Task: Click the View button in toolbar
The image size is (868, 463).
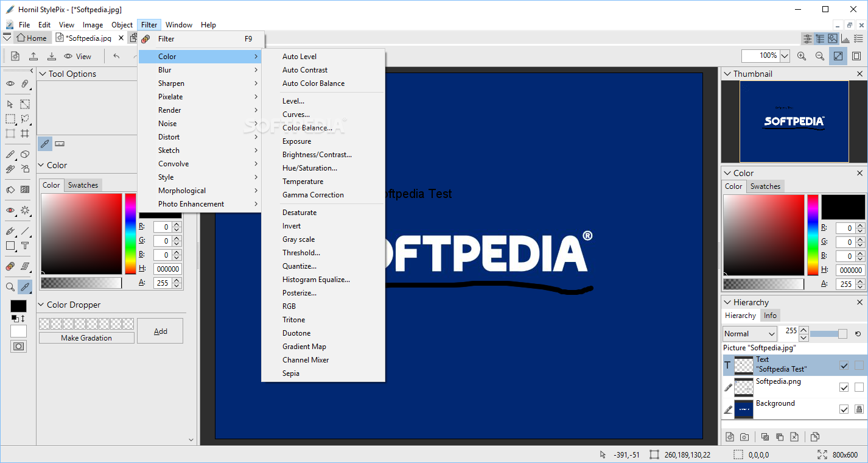Action: [x=78, y=56]
